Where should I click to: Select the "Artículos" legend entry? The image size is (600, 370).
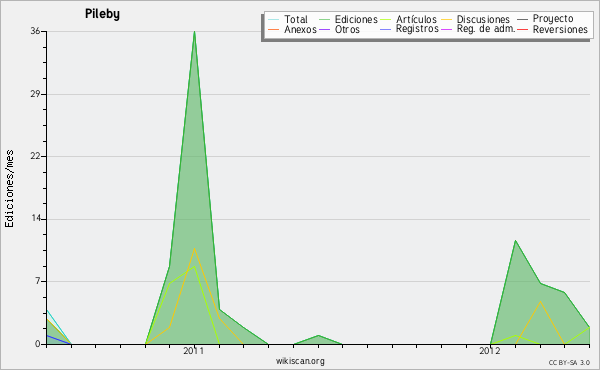point(416,19)
